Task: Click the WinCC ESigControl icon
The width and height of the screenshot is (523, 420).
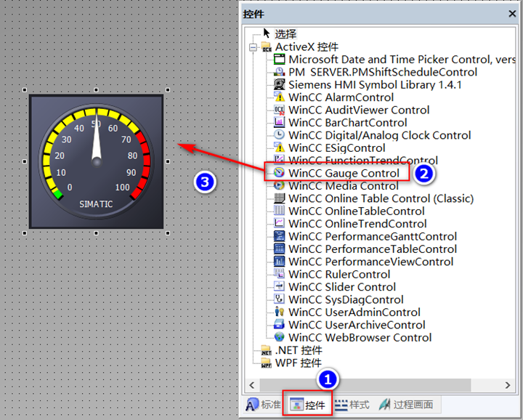Action: point(279,148)
